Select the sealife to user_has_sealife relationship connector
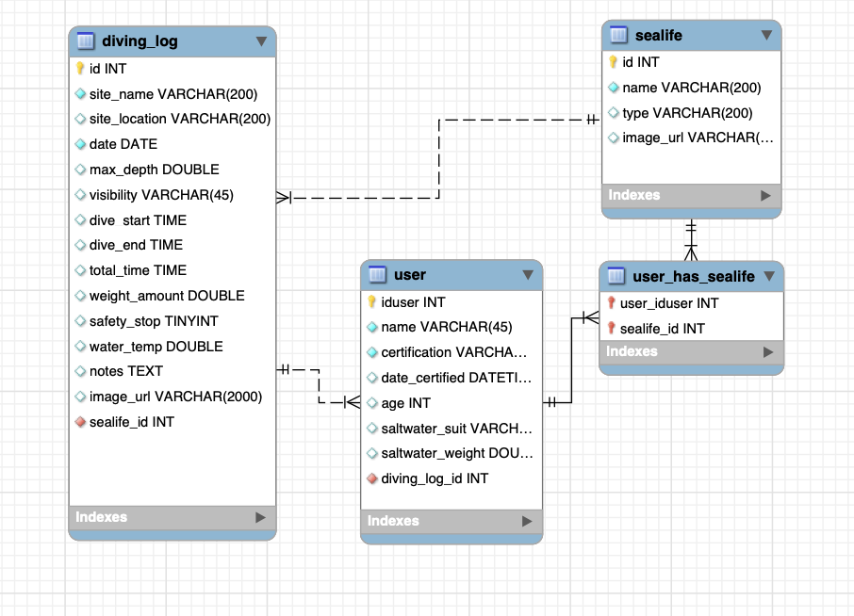This screenshot has width=854, height=616. tap(691, 240)
